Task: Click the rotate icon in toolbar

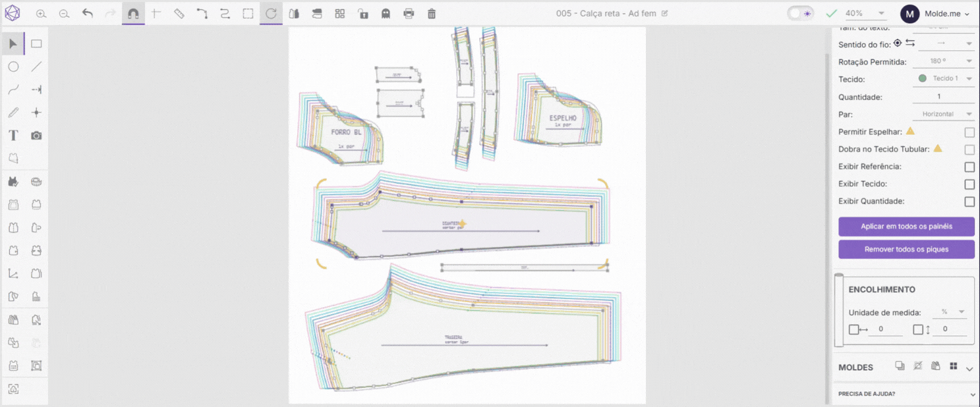Action: 271,13
